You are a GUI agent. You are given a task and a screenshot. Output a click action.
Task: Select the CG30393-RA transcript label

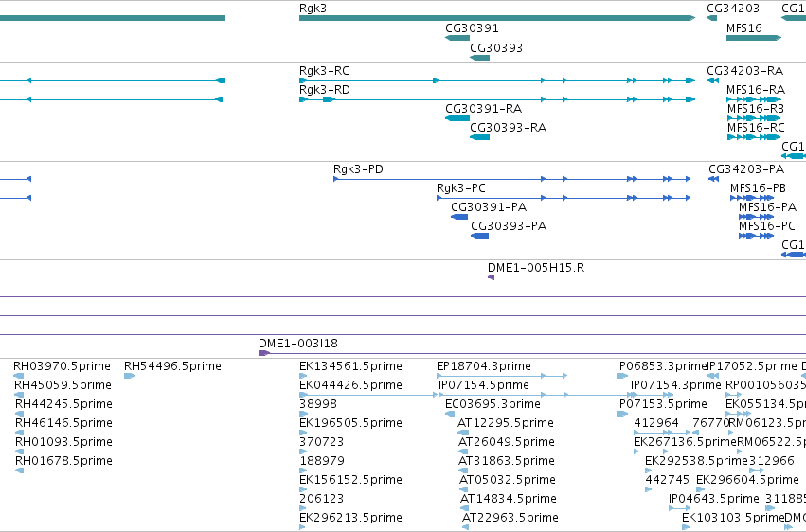click(x=508, y=128)
